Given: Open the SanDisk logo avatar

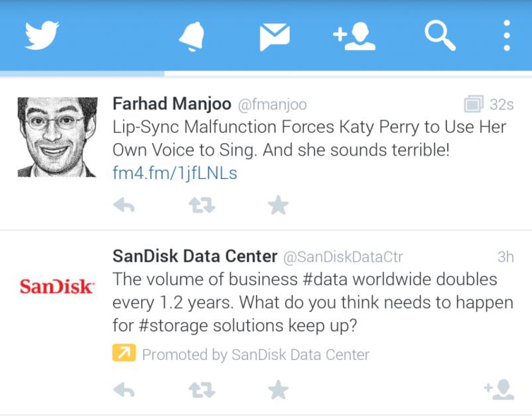Looking at the screenshot, I should point(57,287).
